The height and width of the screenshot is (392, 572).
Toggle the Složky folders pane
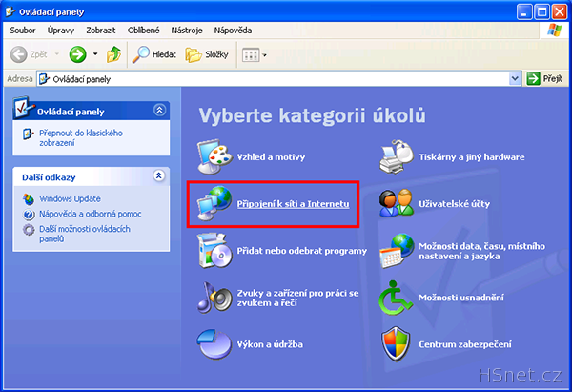click(207, 54)
